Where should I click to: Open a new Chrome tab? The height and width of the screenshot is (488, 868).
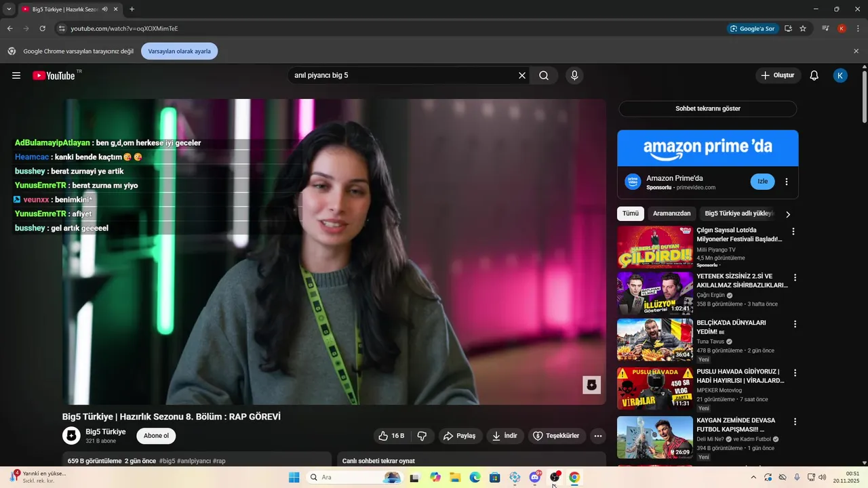point(132,9)
